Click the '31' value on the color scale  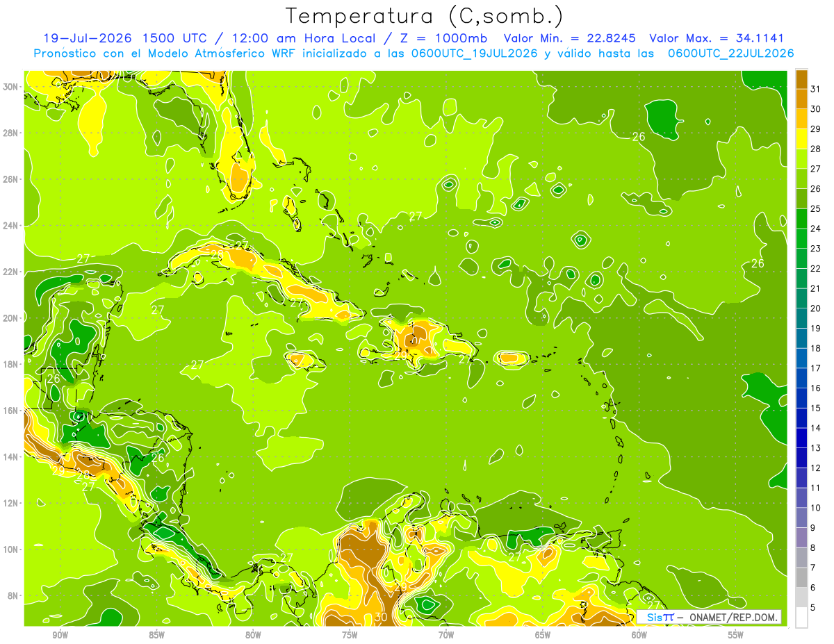coord(816,88)
